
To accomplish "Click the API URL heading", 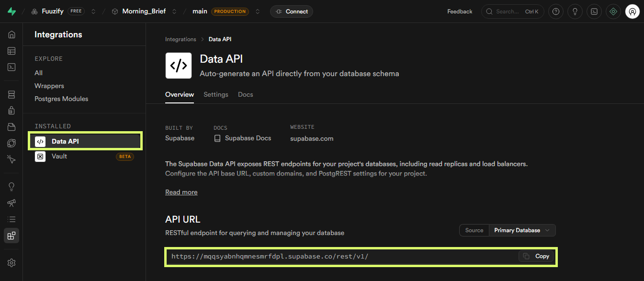I will pyautogui.click(x=182, y=219).
